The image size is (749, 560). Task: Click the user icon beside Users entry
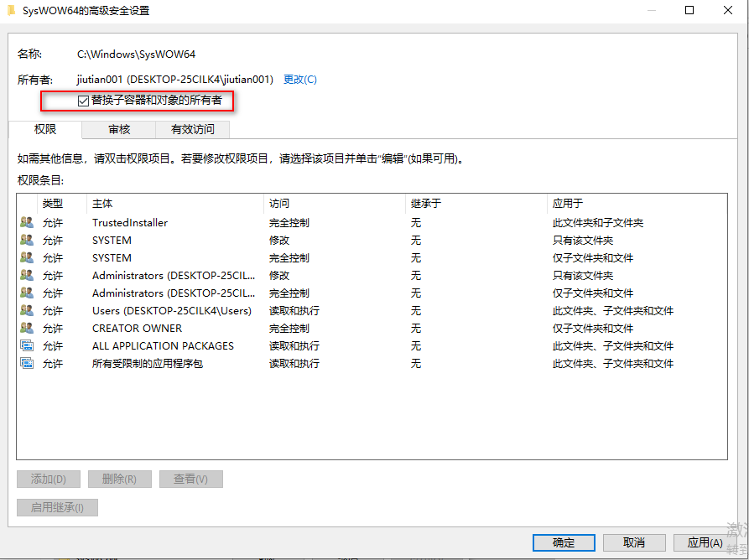[x=27, y=311]
